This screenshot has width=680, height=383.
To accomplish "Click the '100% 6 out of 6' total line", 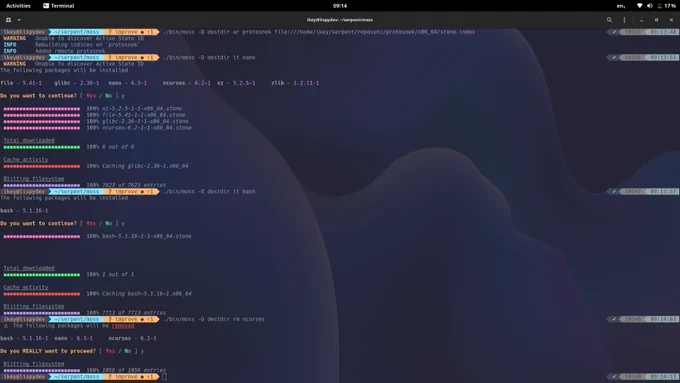I will point(110,147).
